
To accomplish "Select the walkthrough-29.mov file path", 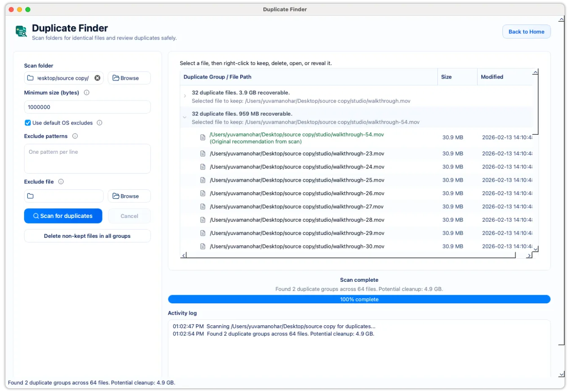I will (297, 233).
